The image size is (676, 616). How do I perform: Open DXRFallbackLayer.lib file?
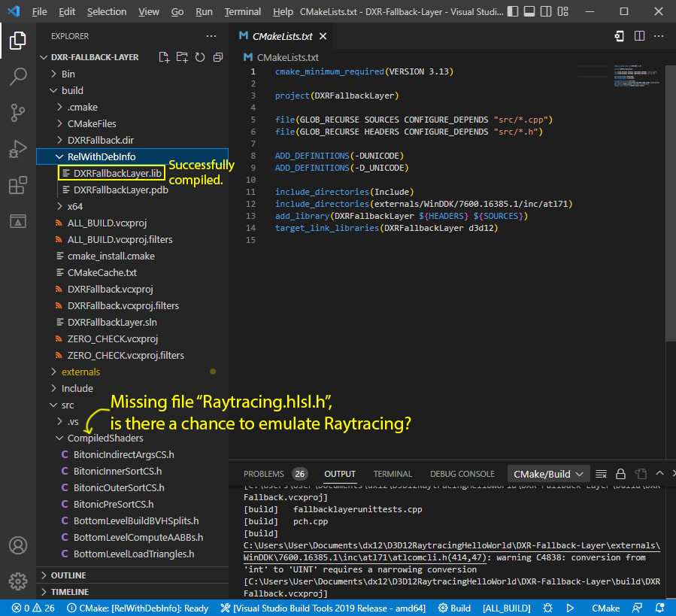tap(132, 173)
